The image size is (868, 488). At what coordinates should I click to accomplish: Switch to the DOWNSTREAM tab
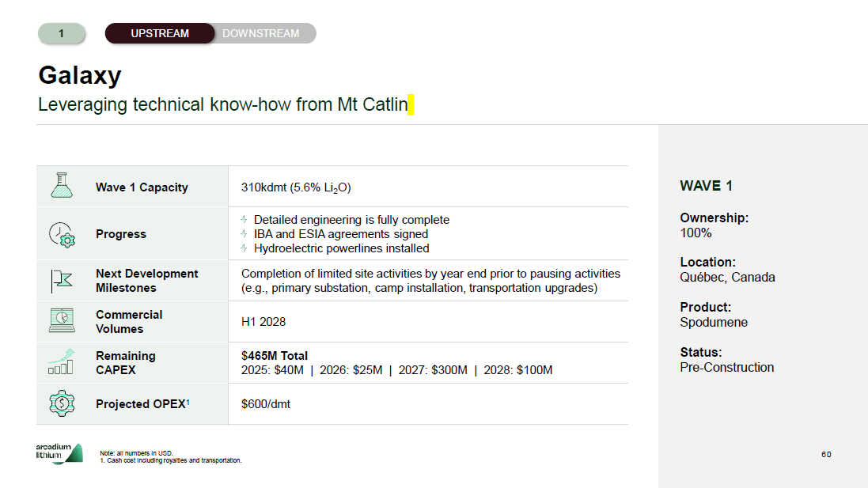click(x=261, y=33)
